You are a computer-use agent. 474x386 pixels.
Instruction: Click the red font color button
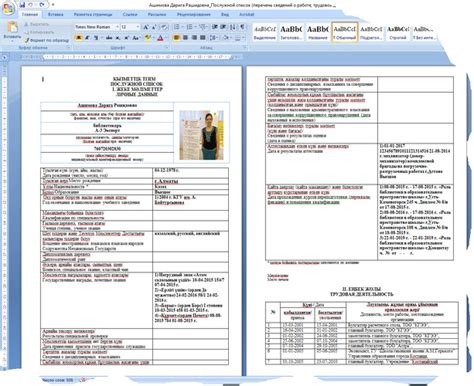(160, 38)
